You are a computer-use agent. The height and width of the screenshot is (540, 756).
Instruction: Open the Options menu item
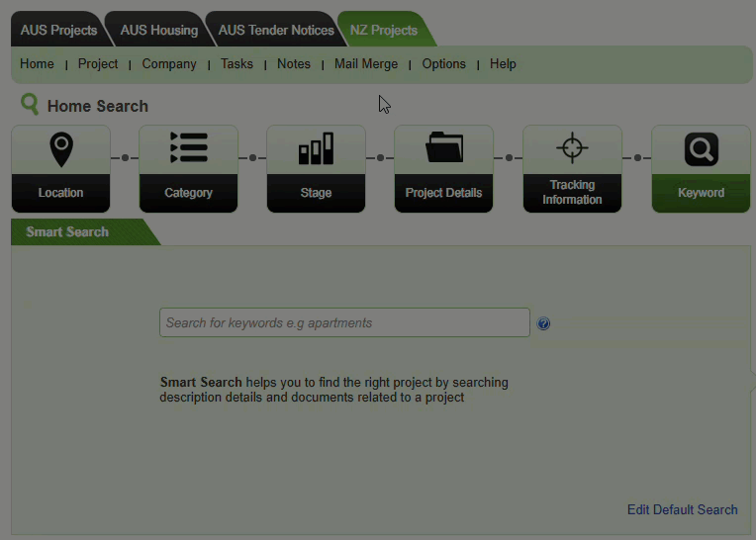(x=444, y=63)
